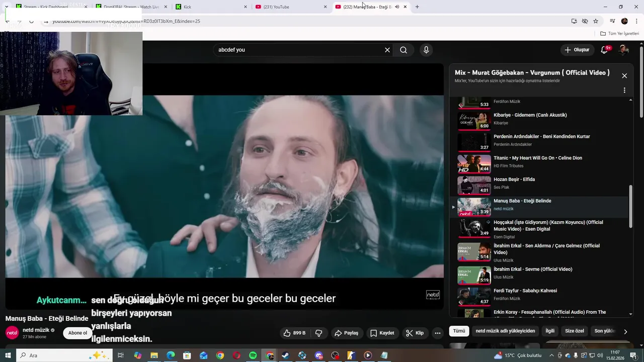Open Tüm Yer İşaretleri bookmarks folder
This screenshot has height=362, width=644.
(620, 33)
